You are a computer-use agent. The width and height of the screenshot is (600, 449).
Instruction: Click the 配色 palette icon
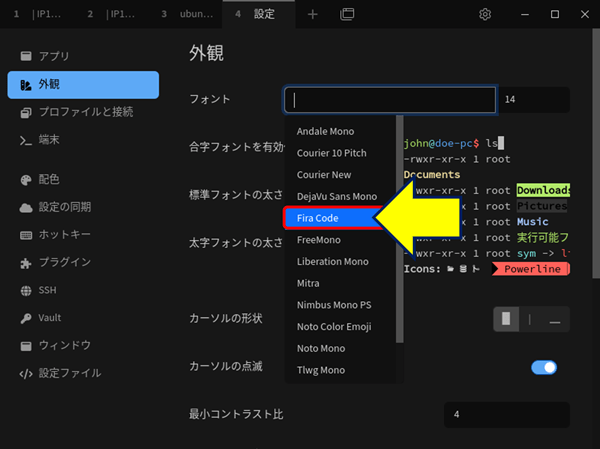click(26, 180)
